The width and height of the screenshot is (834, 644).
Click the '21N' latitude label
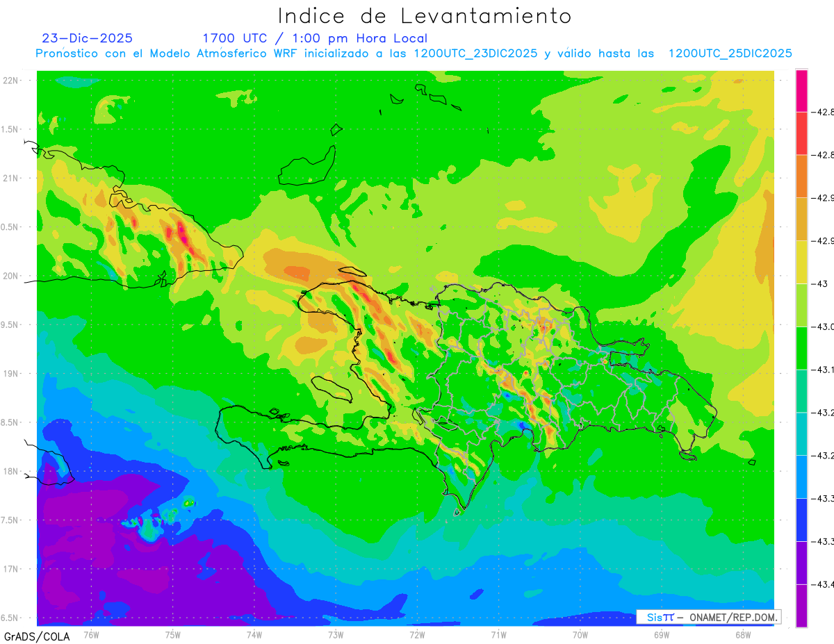point(11,178)
